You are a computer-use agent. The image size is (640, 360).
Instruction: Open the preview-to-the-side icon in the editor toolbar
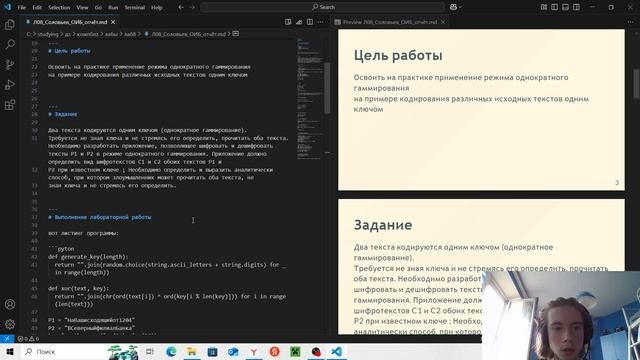(x=288, y=22)
